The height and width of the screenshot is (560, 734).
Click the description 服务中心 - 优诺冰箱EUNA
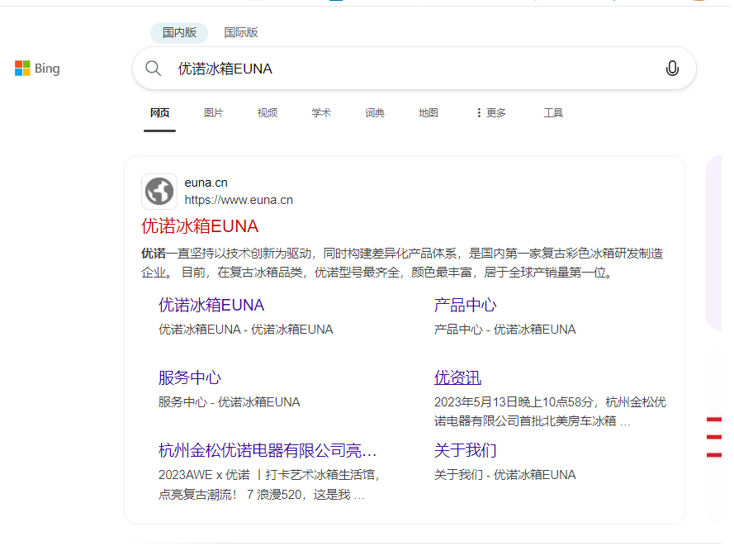pos(229,402)
